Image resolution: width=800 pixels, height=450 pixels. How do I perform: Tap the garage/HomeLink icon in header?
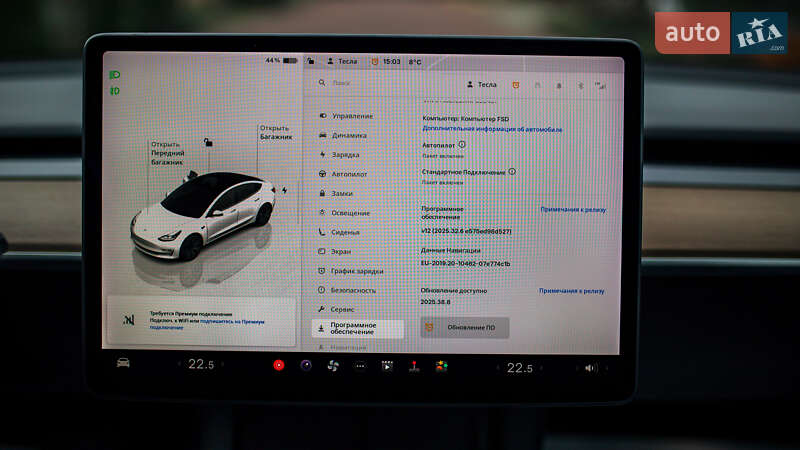[x=537, y=85]
